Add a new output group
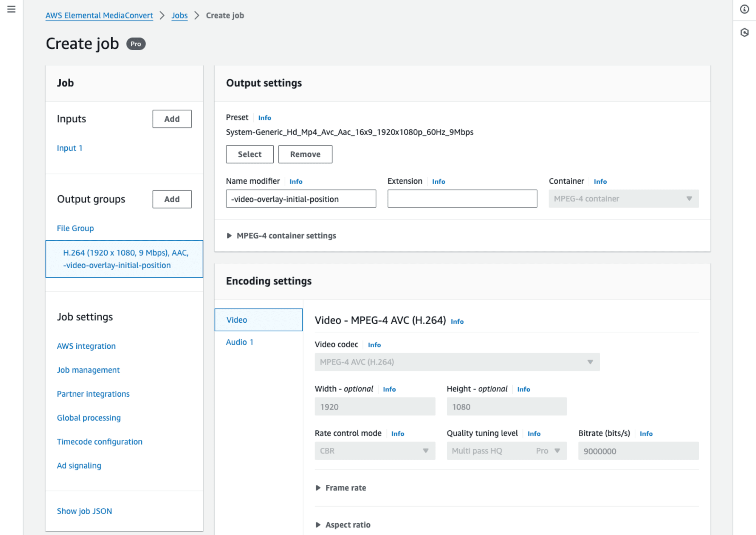Screen dimensions: 756x535 tap(172, 199)
